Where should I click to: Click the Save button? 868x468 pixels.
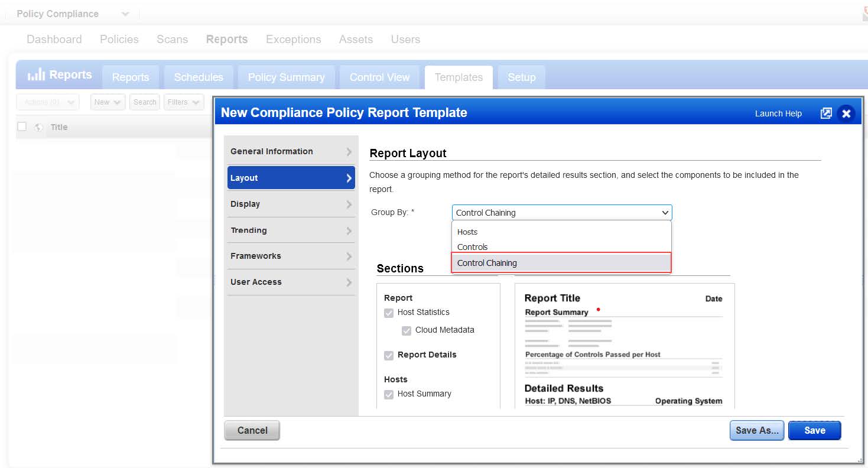click(x=815, y=431)
